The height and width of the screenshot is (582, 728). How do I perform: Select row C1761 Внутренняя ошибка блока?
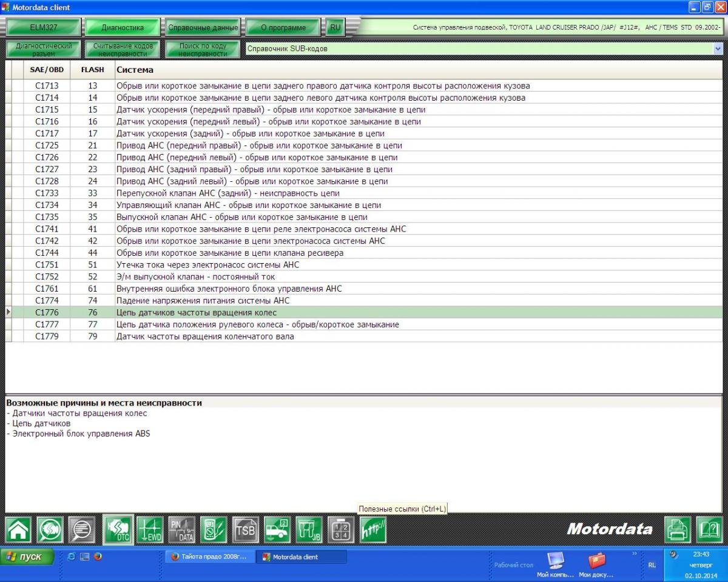click(x=364, y=289)
